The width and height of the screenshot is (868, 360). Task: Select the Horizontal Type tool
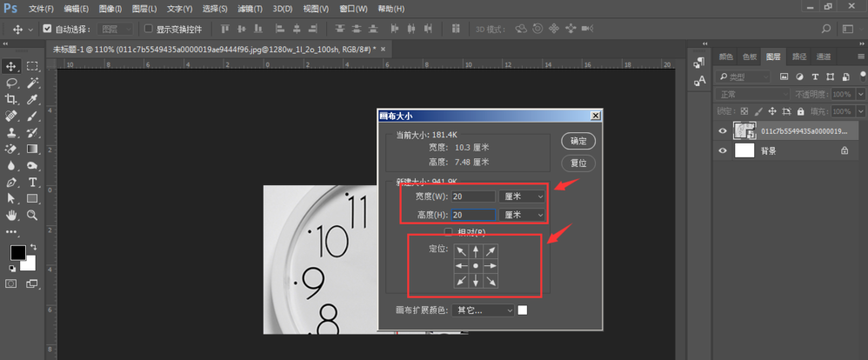[x=32, y=183]
